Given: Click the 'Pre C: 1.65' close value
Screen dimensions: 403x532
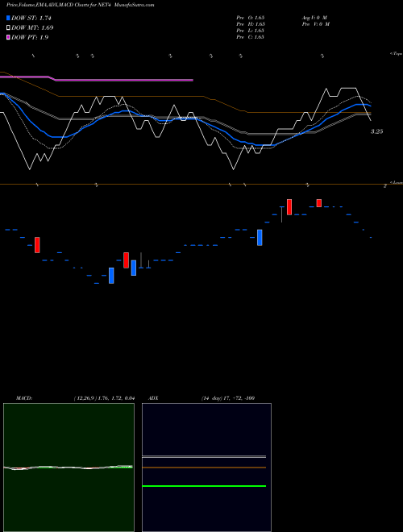Looking at the screenshot, I should coord(251,37).
